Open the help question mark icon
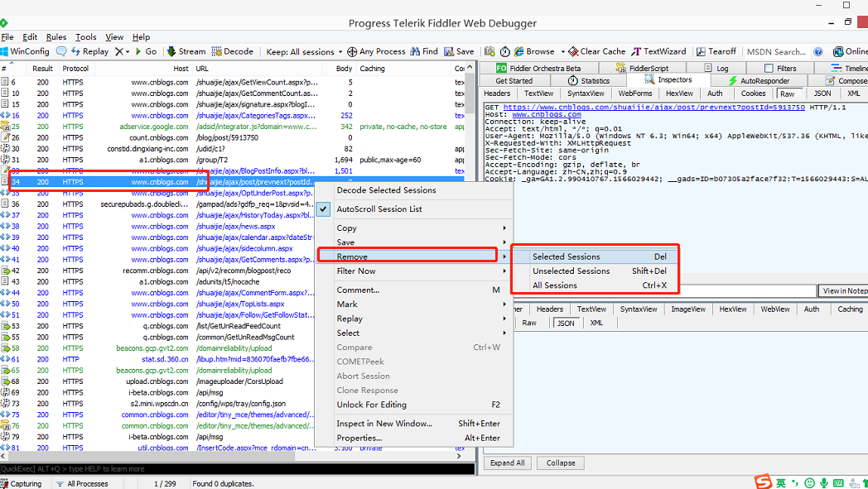 click(x=818, y=51)
